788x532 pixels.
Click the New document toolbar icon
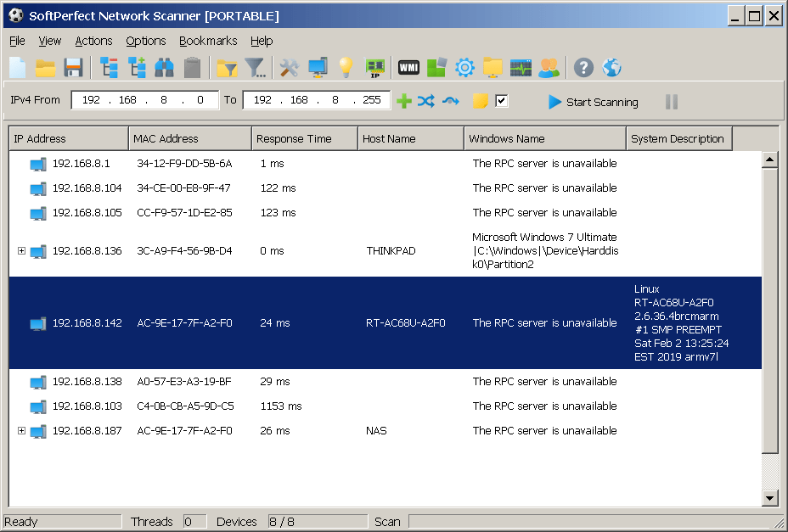18,68
